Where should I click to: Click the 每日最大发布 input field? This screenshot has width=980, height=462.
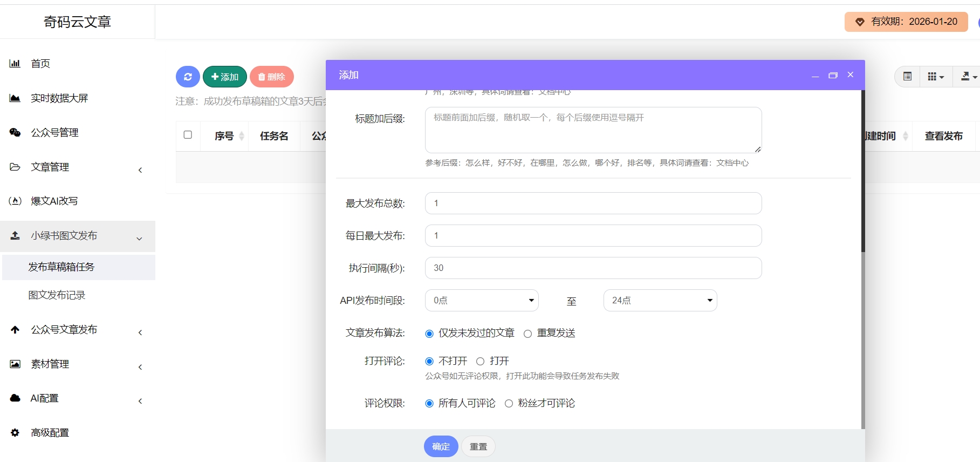pyautogui.click(x=593, y=236)
